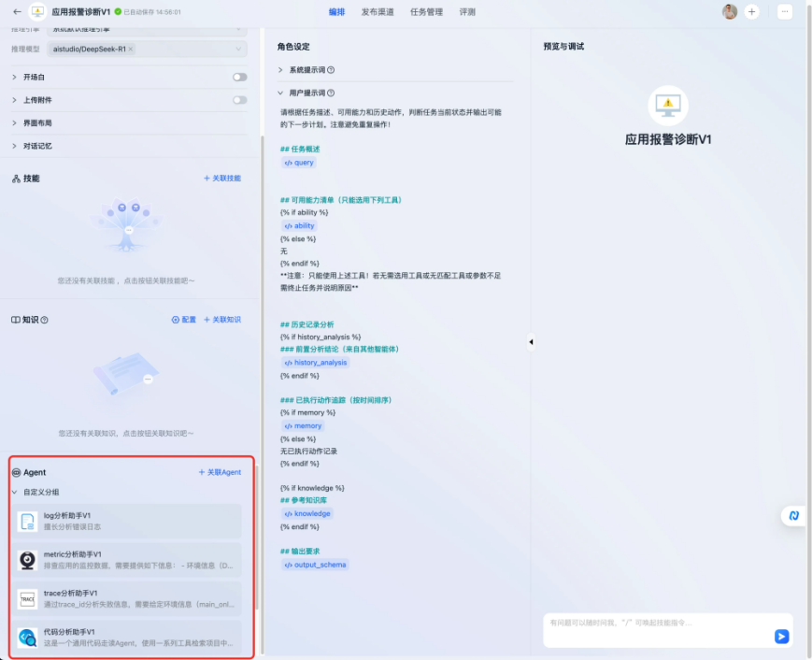The image size is (812, 660).
Task: Click the metric分析助手V1 camera icon
Action: coord(28,560)
